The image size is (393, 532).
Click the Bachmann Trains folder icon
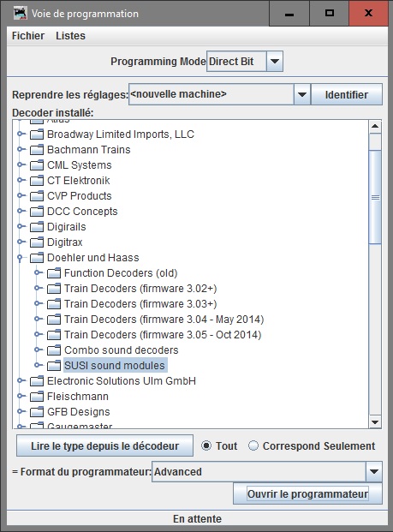pyautogui.click(x=37, y=150)
